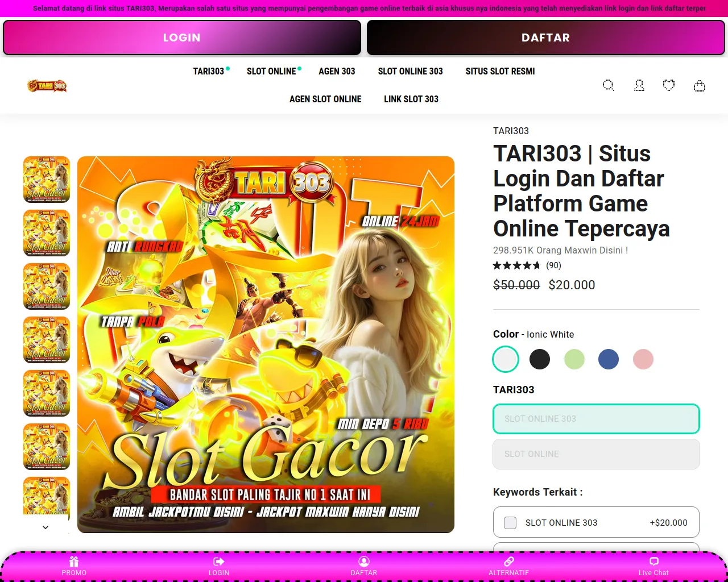Expand the SLOT ONLINE navigation menu

[271, 72]
